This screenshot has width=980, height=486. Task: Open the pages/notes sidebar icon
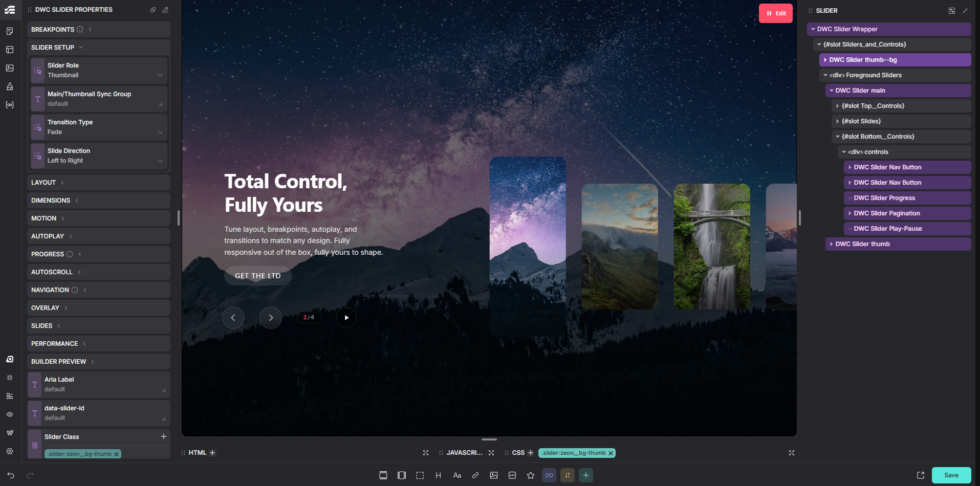point(10,31)
